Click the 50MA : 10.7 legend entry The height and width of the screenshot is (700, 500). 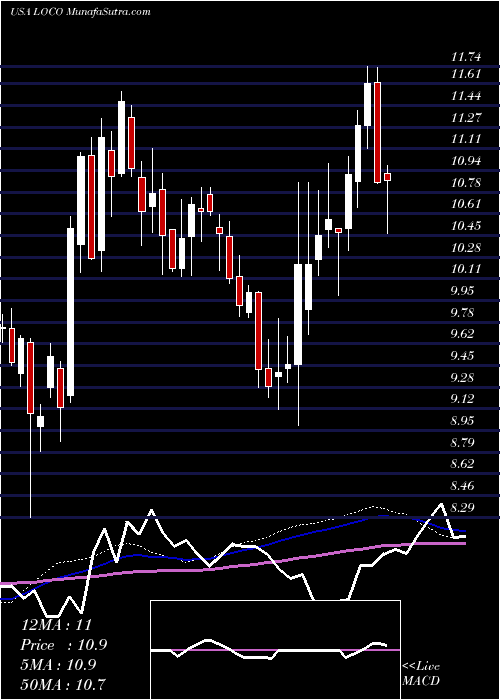(x=63, y=683)
